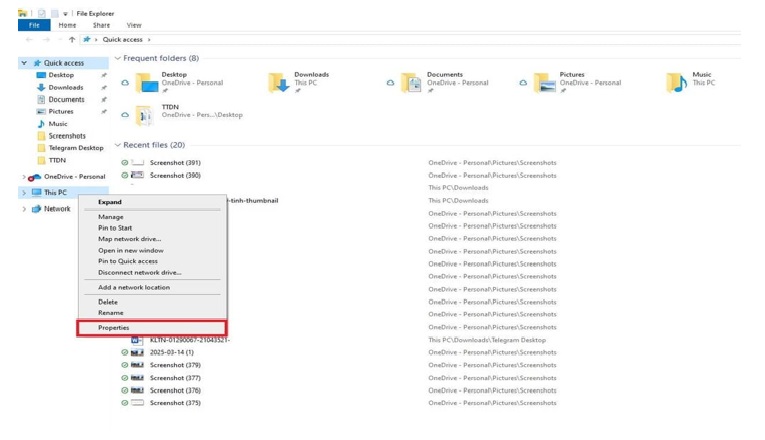Image resolution: width=765 pixels, height=440 pixels.
Task: Click the Desktop folder icon in Frequent folders
Action: [145, 82]
